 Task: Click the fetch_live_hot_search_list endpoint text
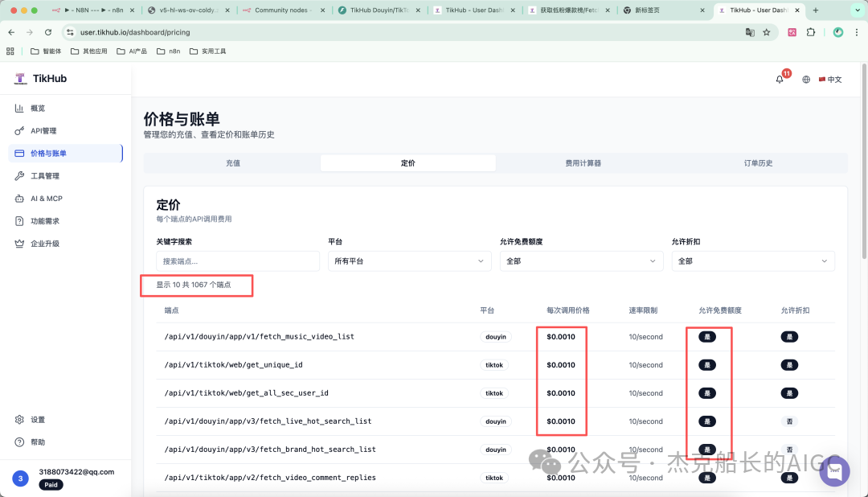click(x=268, y=421)
